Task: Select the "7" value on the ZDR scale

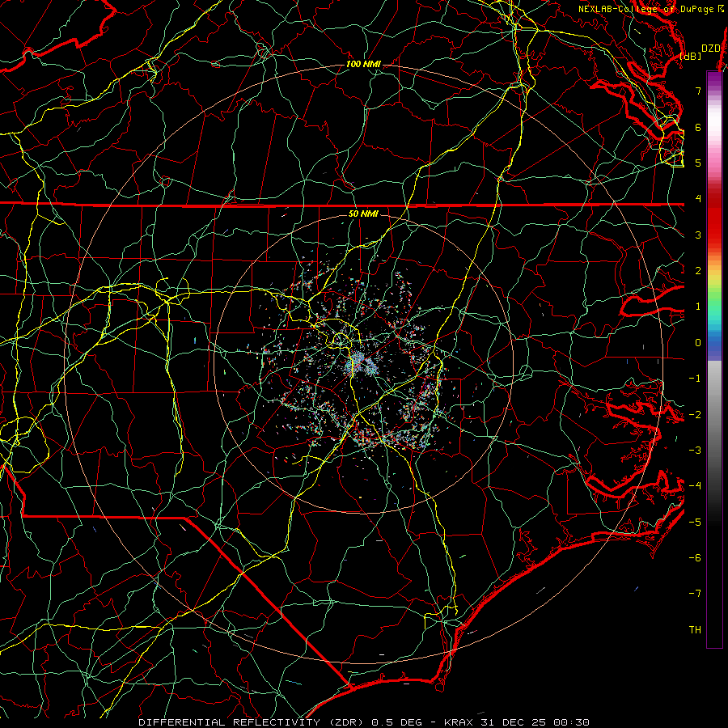Action: coord(698,91)
